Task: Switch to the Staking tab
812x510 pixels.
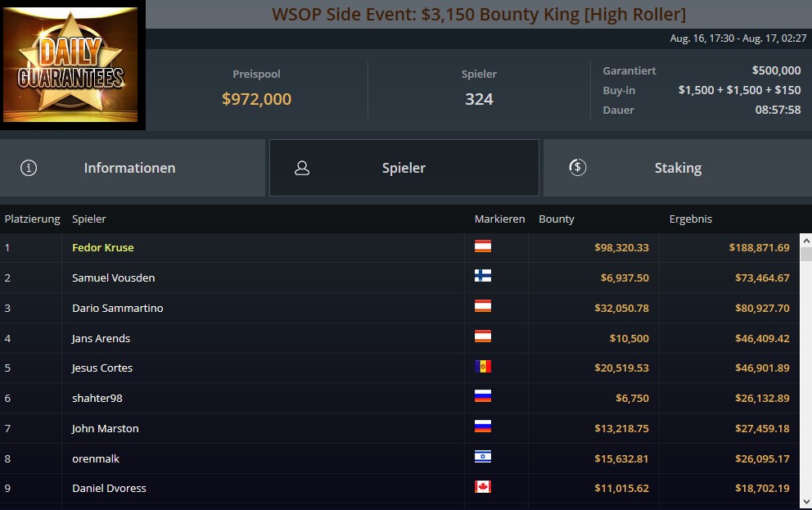Action: click(x=678, y=168)
